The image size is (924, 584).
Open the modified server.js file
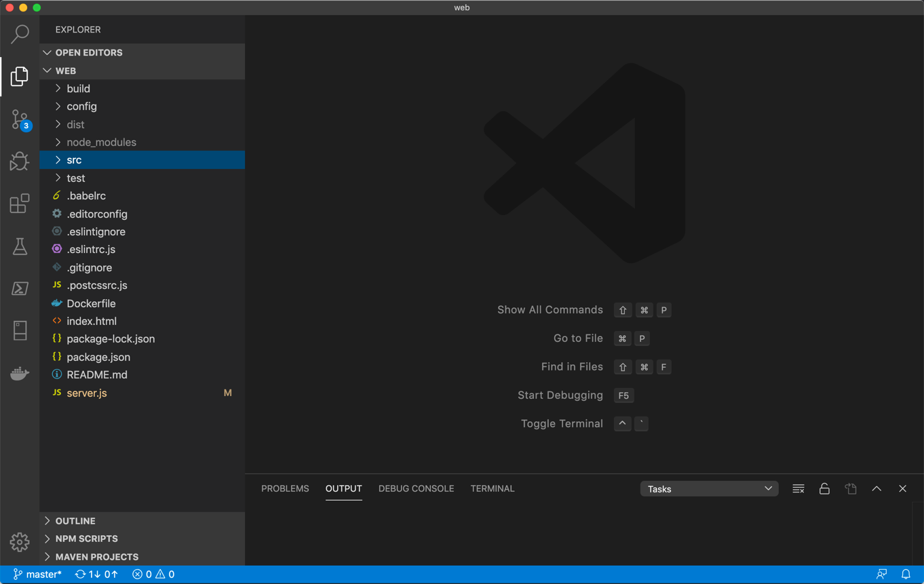[x=142, y=393]
